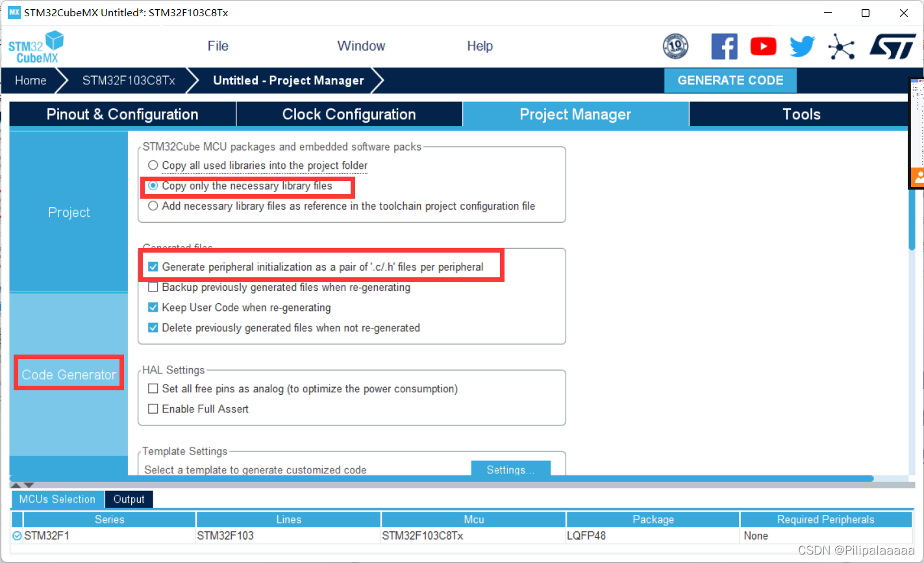Enable Set all free pins as analog
This screenshot has height=563, width=924.
153,389
